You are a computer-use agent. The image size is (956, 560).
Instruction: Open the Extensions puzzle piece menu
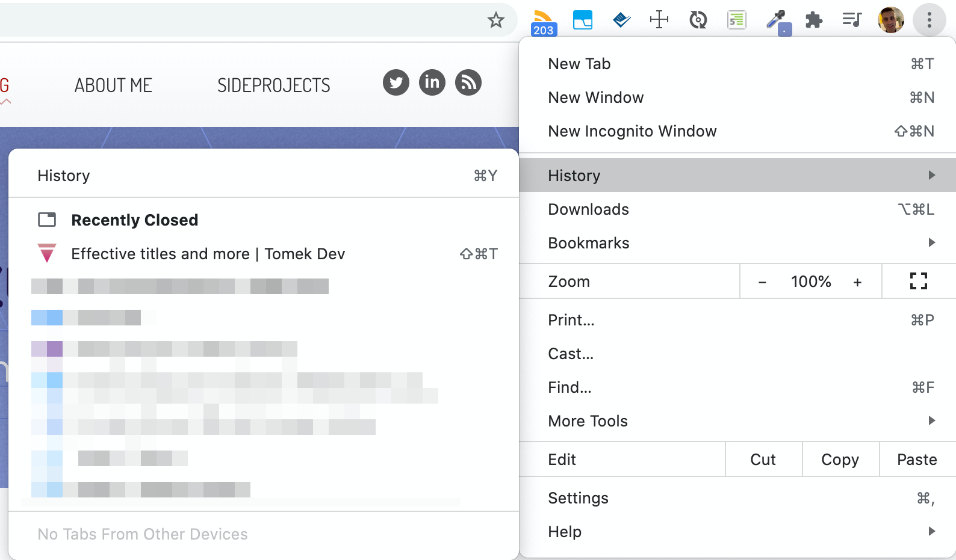814,20
